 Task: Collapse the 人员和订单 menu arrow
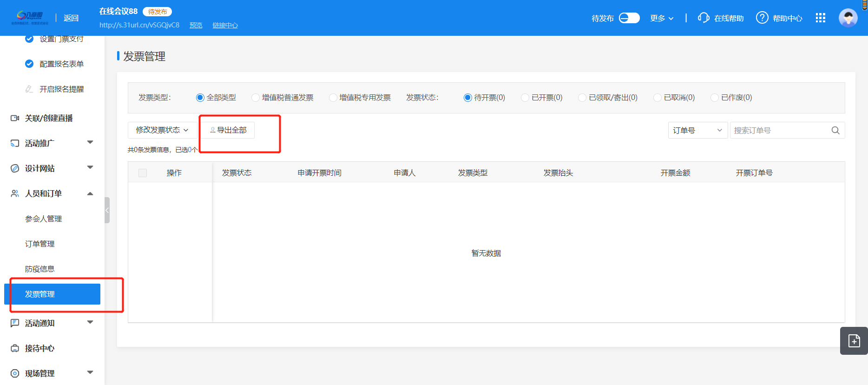click(90, 193)
